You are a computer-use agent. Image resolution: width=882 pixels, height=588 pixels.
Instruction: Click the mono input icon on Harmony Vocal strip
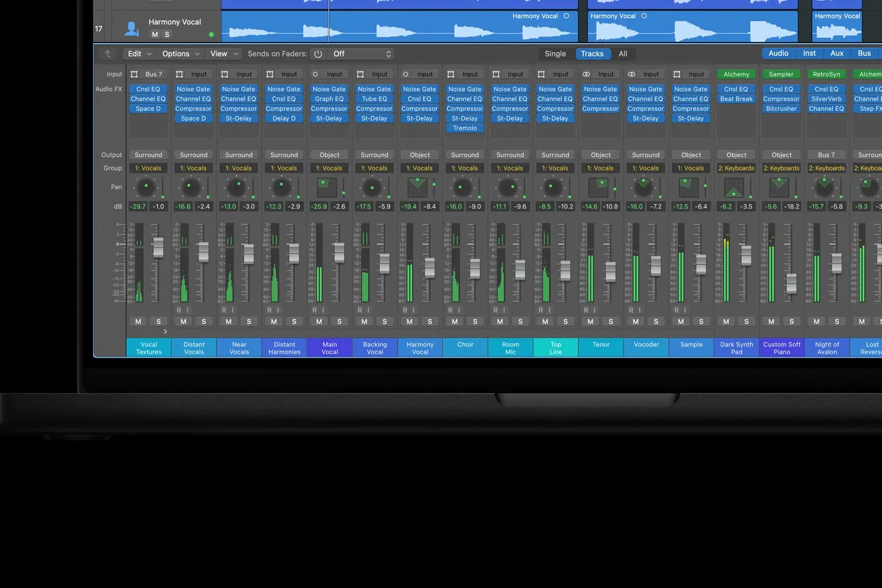pyautogui.click(x=405, y=74)
